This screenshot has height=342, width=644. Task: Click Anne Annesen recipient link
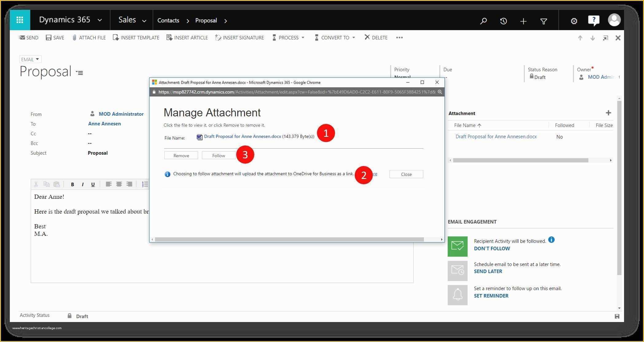point(104,124)
